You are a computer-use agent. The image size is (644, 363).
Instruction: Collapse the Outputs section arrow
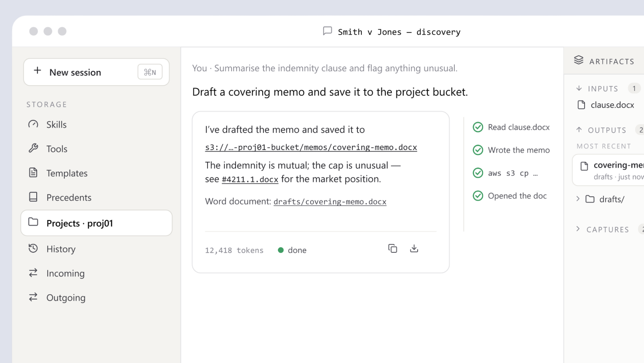[x=579, y=129]
